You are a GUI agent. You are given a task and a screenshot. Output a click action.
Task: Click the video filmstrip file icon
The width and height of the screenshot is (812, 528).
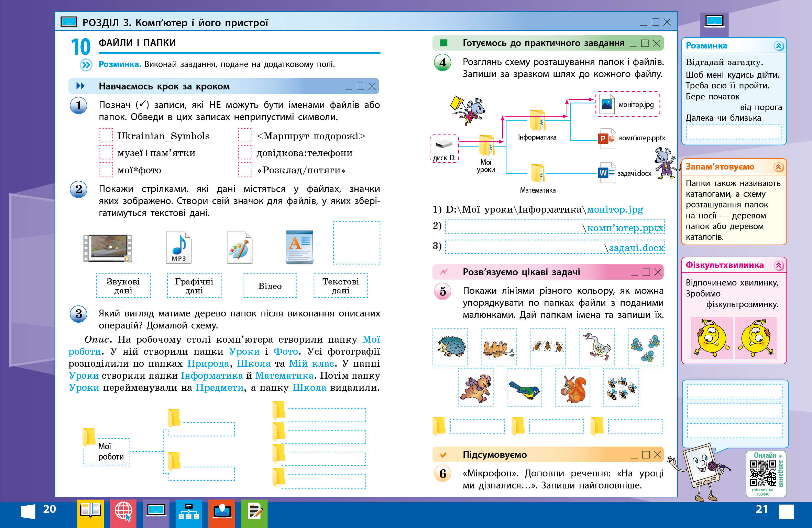[108, 248]
